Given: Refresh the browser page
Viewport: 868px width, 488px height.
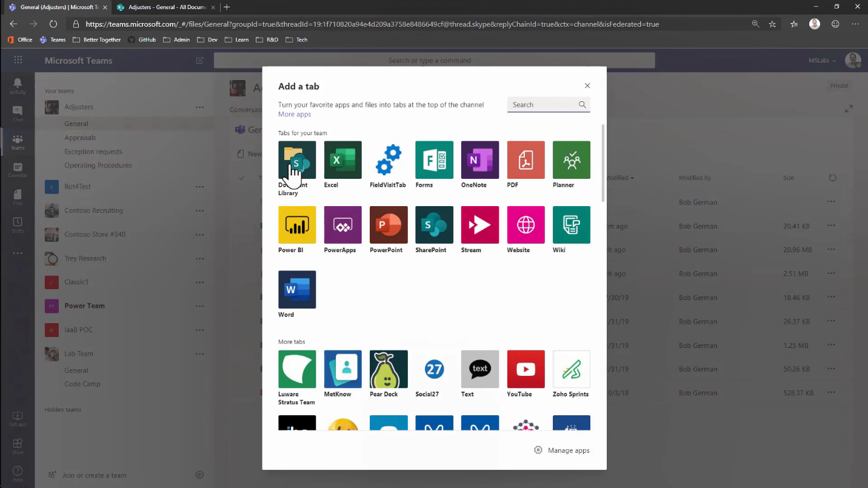Looking at the screenshot, I should pos(53,24).
